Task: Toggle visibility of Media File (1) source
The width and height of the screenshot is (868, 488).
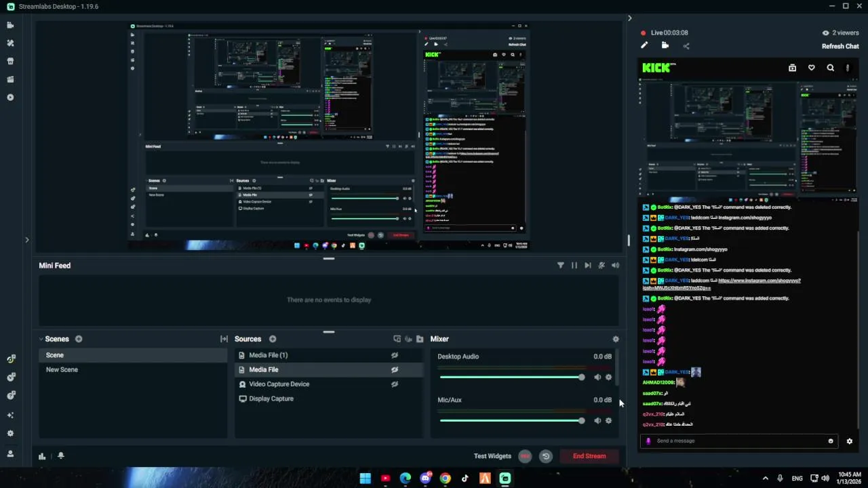Action: (x=395, y=355)
